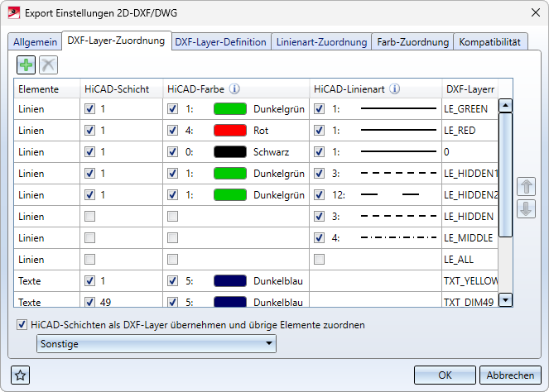
Task: Click the DXF-Layer column header
Action: 470,88
